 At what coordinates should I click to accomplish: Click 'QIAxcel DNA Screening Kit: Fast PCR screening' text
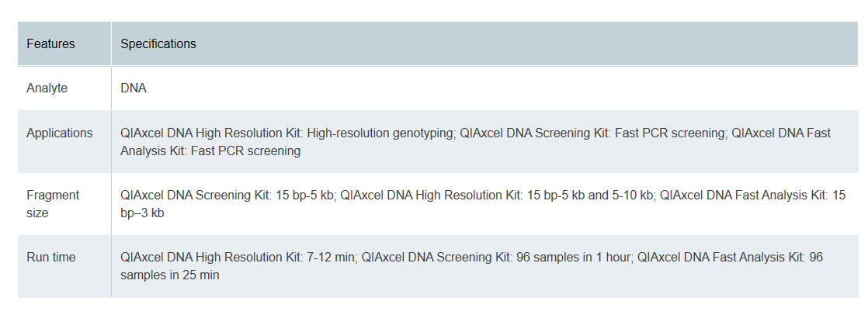click(592, 133)
